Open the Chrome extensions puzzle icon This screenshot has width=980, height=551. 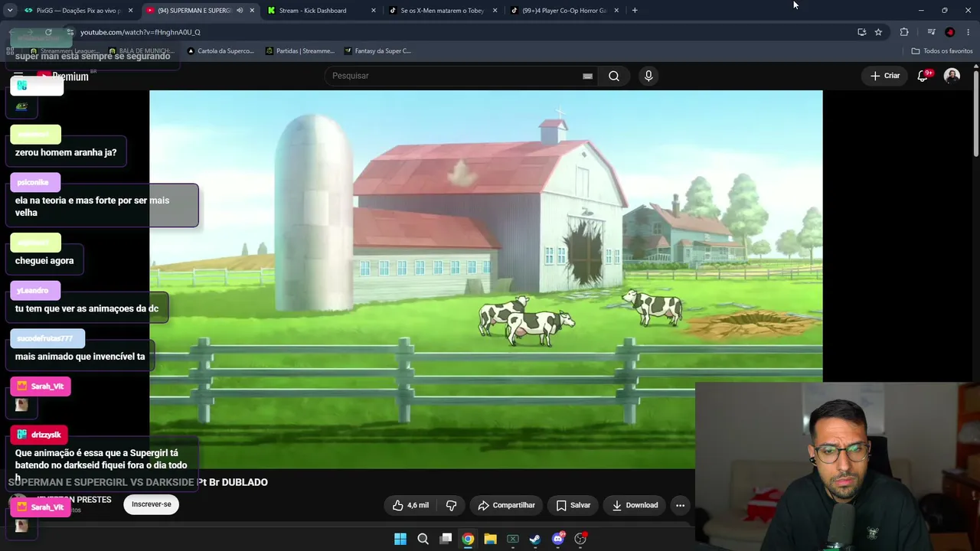[904, 32]
